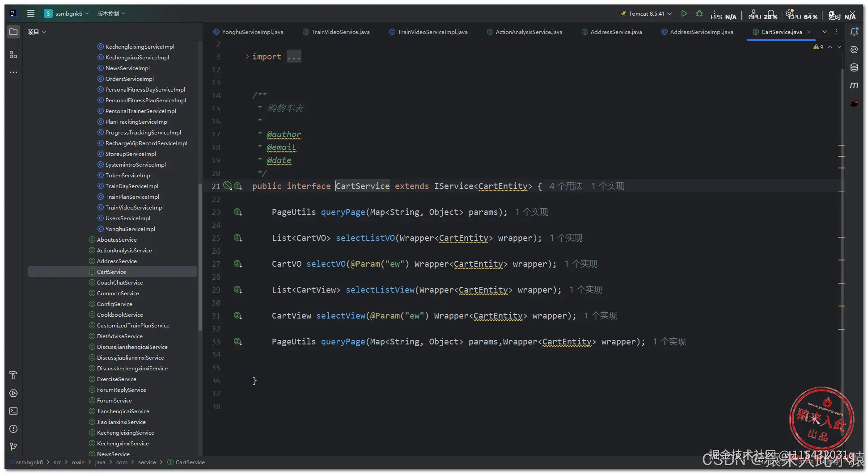Open the Structure tool window icon
This screenshot has width=868, height=474.
[x=13, y=55]
